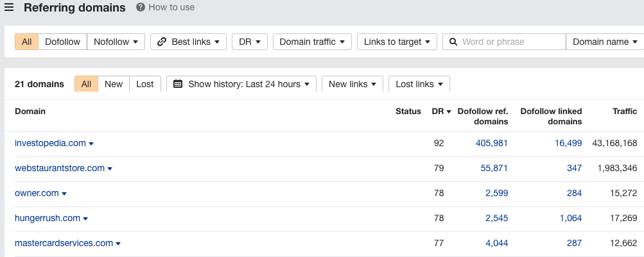Expand the arrow next to webstaurantstore.com
This screenshot has width=644, height=257.
point(110,169)
